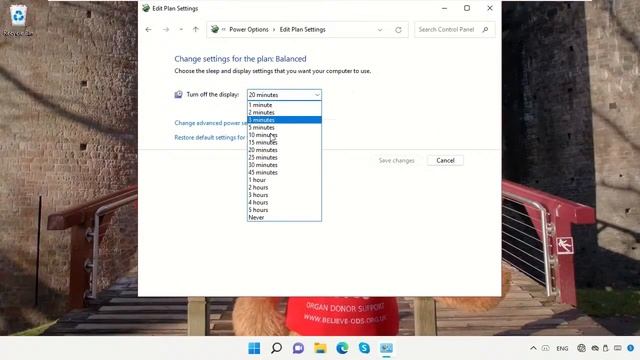Select 30 minutes option

point(284,165)
